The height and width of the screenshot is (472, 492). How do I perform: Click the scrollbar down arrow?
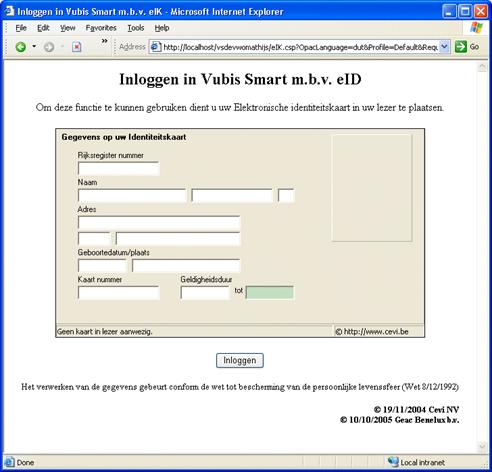tap(482, 446)
